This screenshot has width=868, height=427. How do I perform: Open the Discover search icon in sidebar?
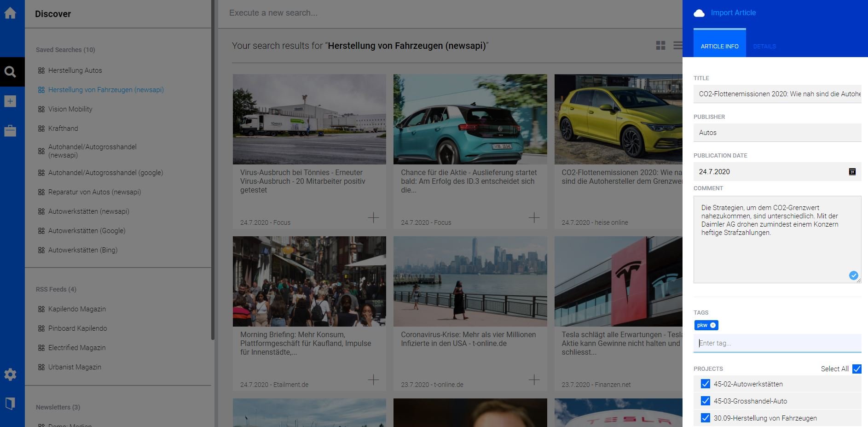click(10, 72)
